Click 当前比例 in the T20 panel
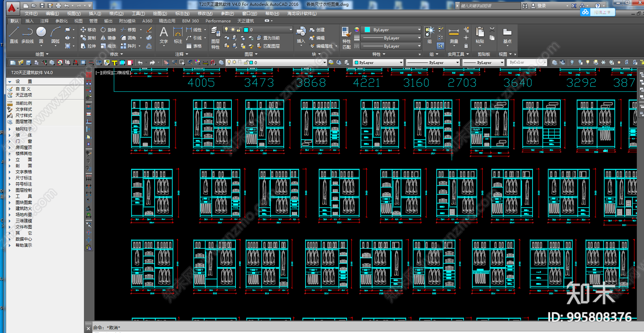The height and width of the screenshot is (333, 644). [x=23, y=103]
